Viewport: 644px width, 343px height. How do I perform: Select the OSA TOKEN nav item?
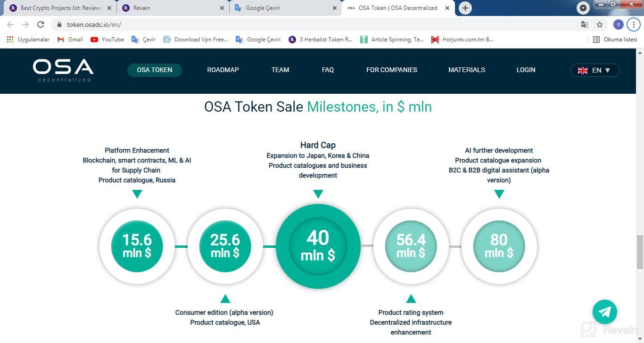155,70
